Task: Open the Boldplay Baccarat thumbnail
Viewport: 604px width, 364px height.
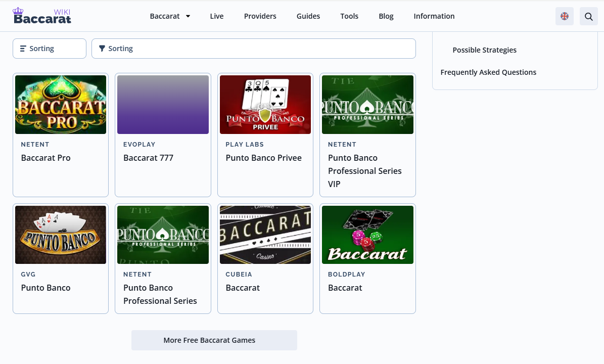Action: [367, 235]
